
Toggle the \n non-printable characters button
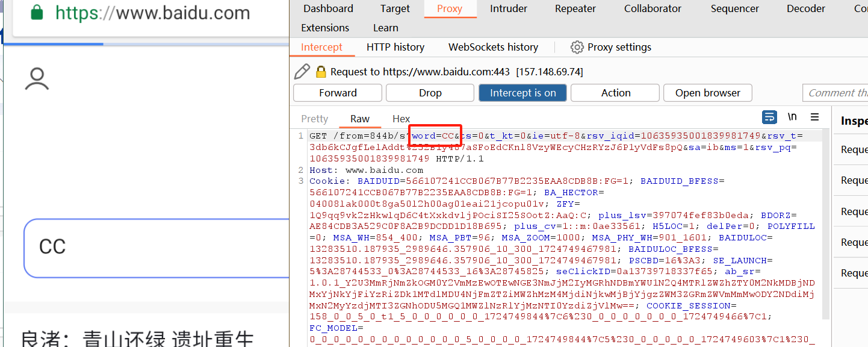(x=792, y=117)
